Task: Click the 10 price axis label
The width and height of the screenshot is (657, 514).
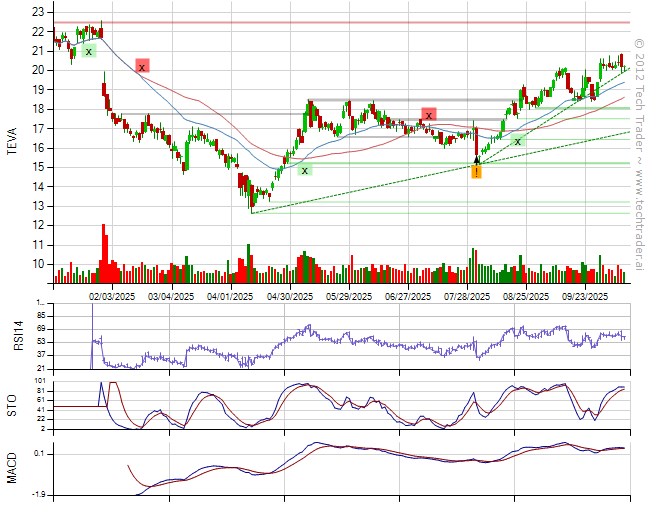Action: pos(37,264)
